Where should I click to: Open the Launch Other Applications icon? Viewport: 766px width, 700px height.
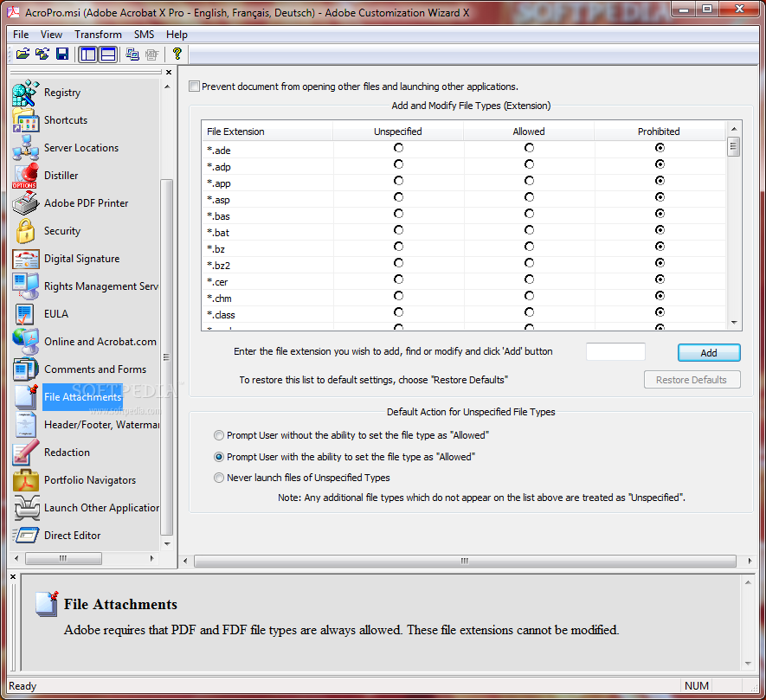click(x=25, y=508)
